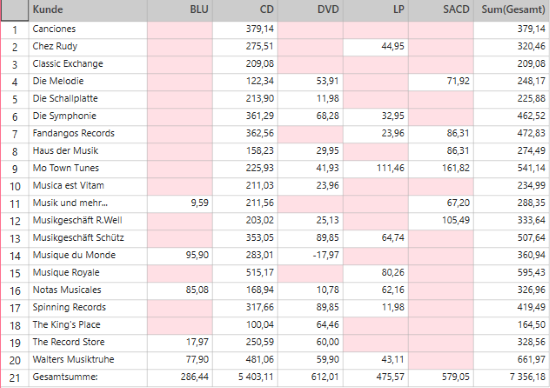Click the SACD column header
The image size is (550, 388).
tap(441, 10)
